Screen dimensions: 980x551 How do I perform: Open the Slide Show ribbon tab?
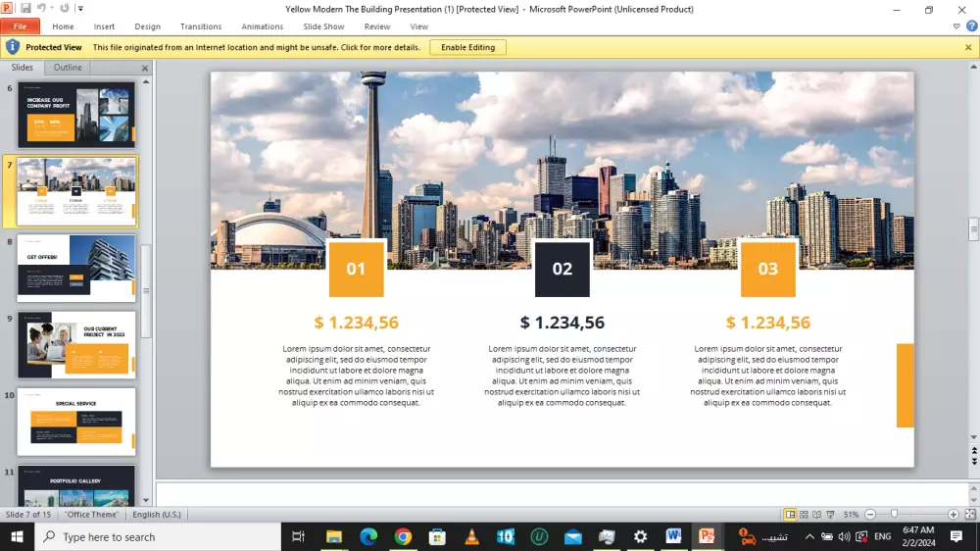(323, 26)
